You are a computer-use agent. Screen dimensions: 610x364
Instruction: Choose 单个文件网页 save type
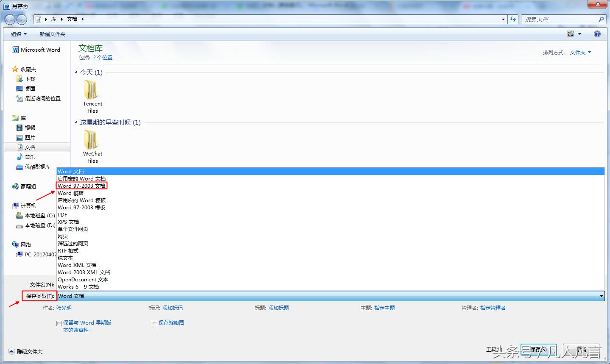coord(331,229)
